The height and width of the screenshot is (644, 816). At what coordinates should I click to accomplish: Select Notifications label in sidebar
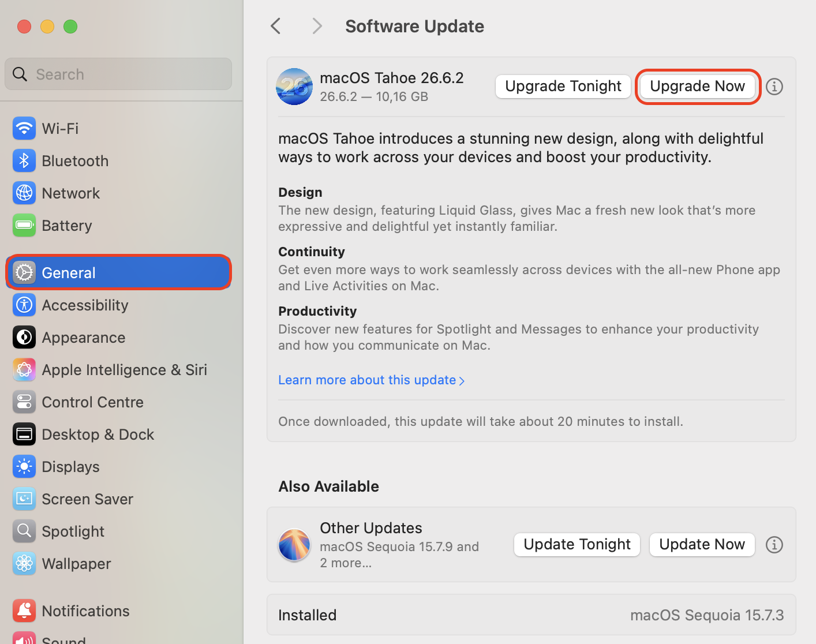85,611
